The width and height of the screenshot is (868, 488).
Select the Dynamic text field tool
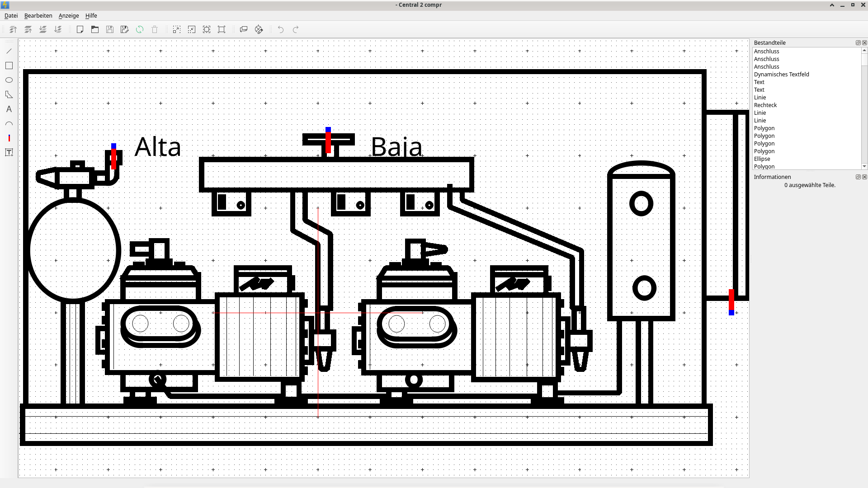[x=9, y=152]
